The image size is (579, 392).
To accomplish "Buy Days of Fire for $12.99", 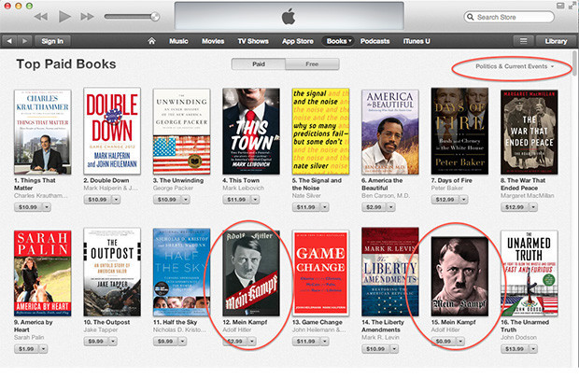I will point(445,200).
